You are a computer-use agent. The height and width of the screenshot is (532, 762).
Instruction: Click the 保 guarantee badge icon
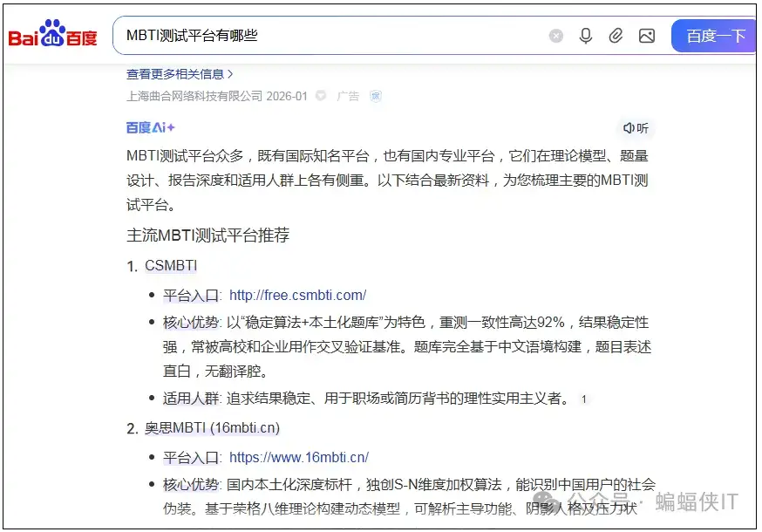coord(376,96)
